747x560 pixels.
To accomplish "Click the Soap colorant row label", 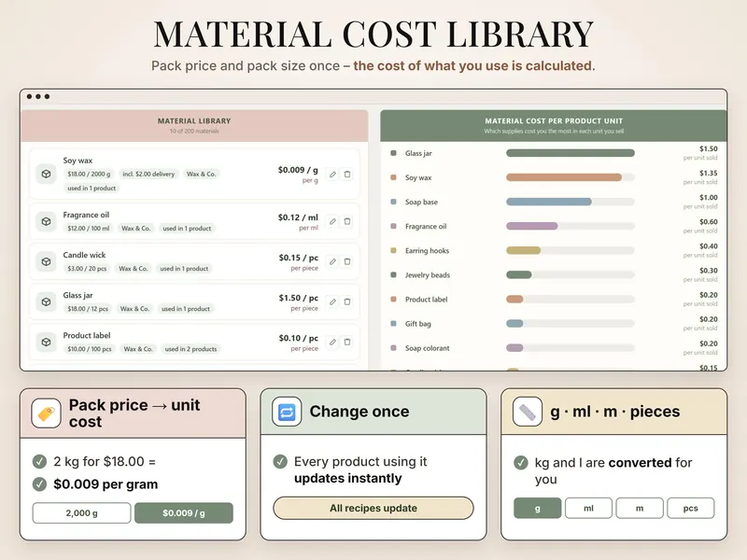I will [428, 348].
